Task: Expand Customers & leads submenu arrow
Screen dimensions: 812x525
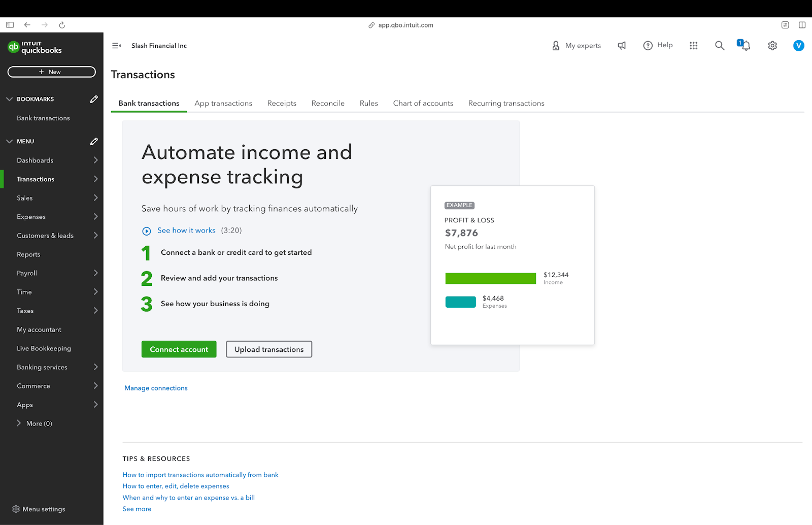Action: (x=95, y=235)
